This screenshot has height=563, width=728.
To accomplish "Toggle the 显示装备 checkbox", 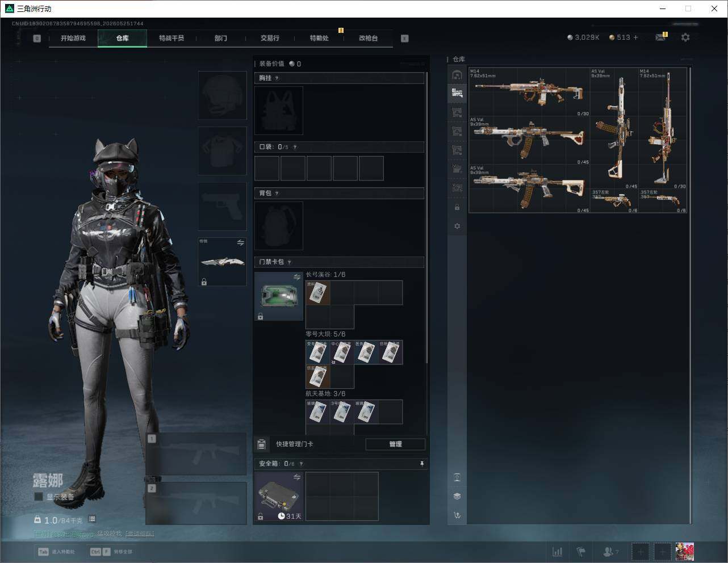I will click(x=39, y=497).
